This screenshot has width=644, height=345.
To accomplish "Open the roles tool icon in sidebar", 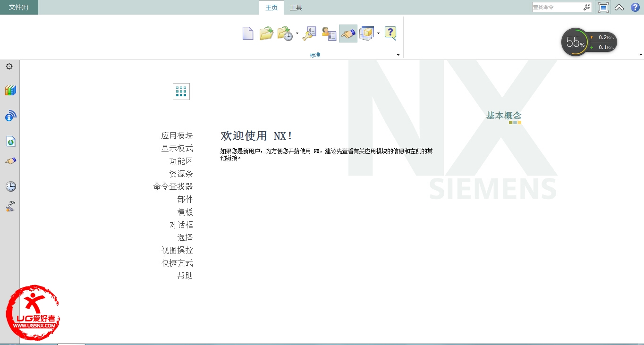I will click(10, 206).
